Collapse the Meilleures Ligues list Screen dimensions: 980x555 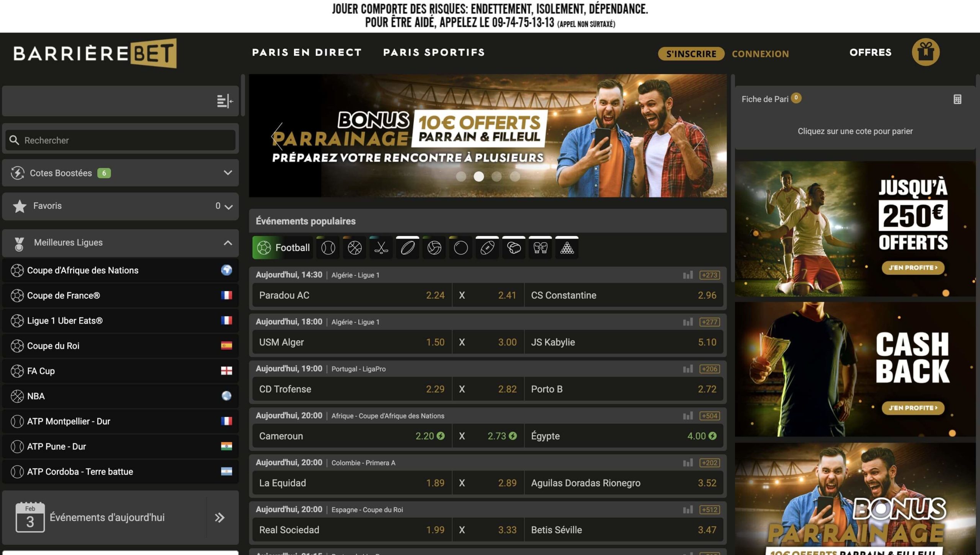tap(228, 243)
